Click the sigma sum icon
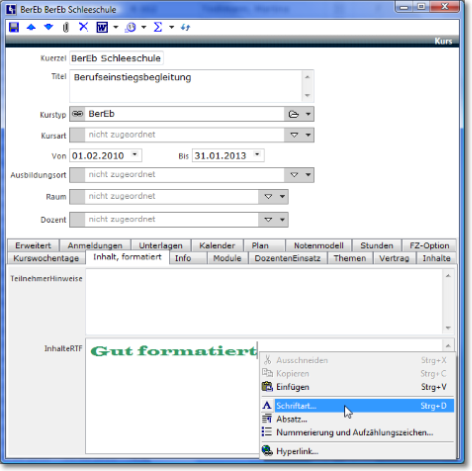The height and width of the screenshot is (471, 472). tap(158, 27)
